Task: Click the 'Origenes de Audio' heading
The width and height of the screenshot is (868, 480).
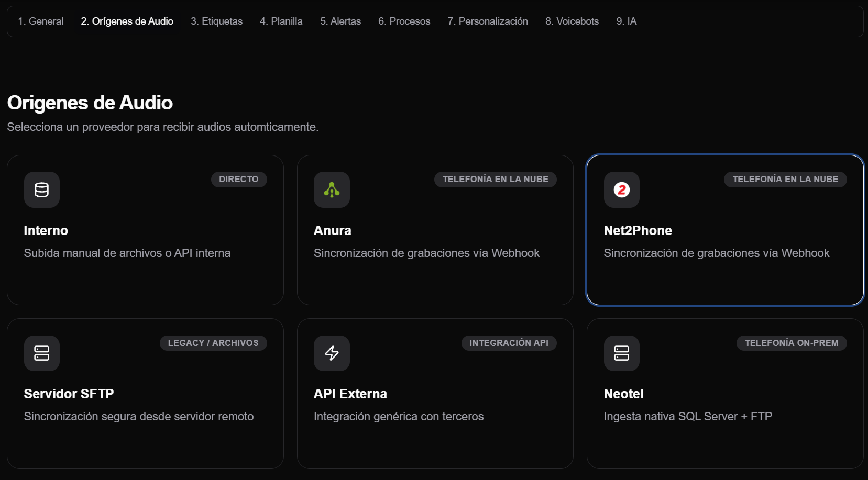Action: (90, 103)
